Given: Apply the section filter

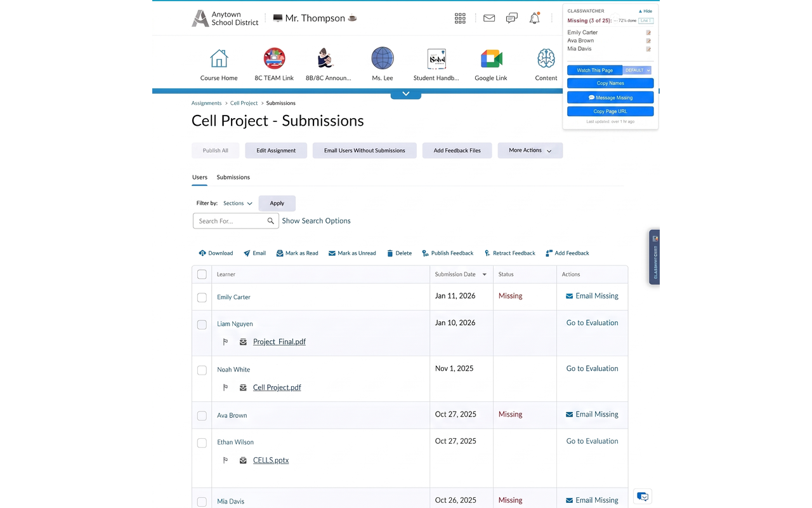Looking at the screenshot, I should coord(277,203).
